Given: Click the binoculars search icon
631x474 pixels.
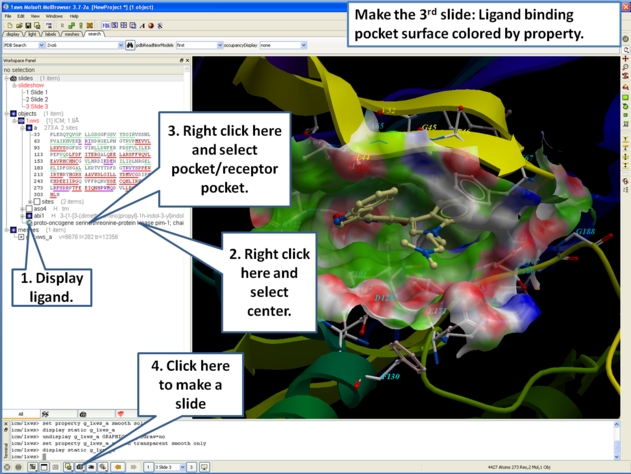Looking at the screenshot, I should (129, 45).
